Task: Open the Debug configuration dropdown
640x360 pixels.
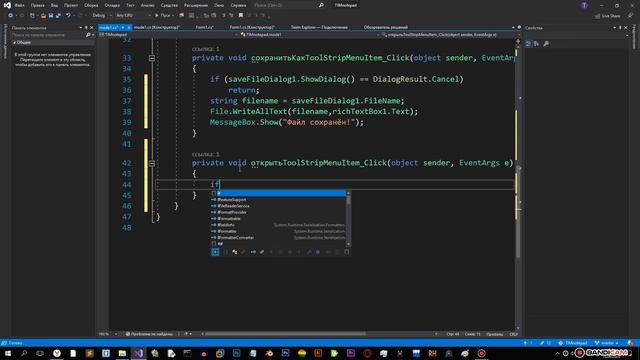Action: tap(102, 16)
